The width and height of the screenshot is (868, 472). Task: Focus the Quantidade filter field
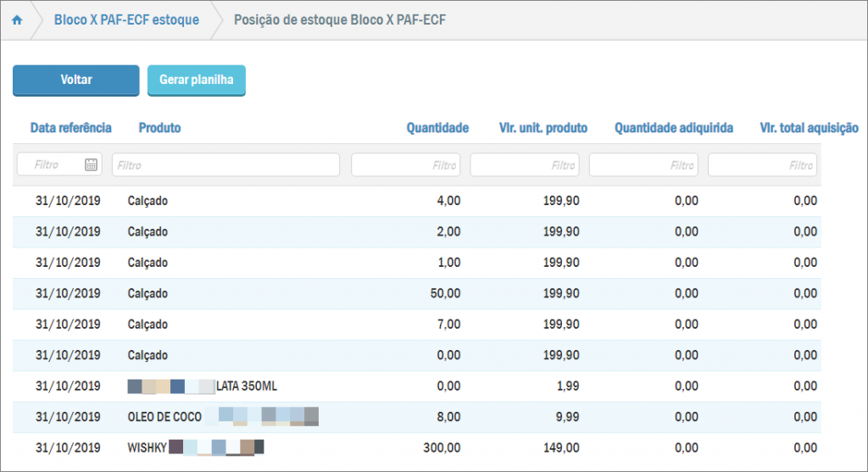[405, 165]
